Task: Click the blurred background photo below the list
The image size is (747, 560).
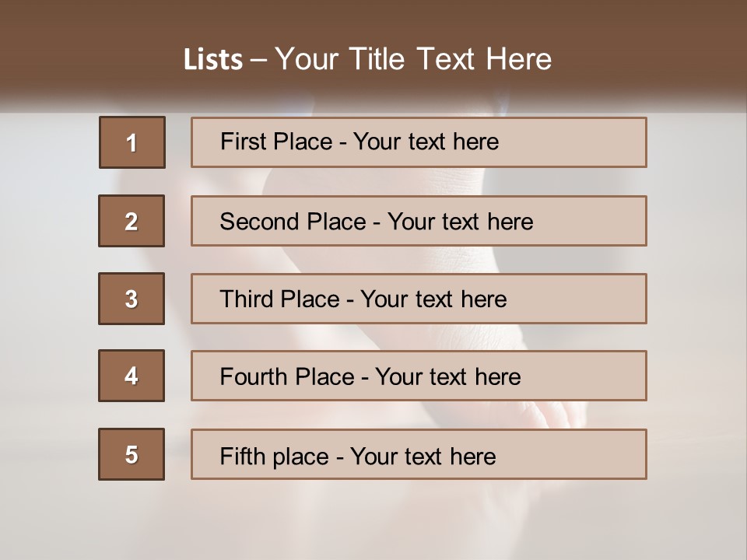Action: click(x=373, y=521)
